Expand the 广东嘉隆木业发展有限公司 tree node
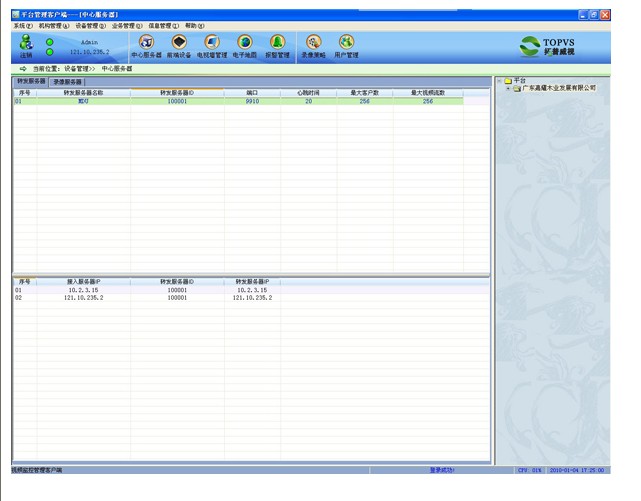 click(x=508, y=88)
